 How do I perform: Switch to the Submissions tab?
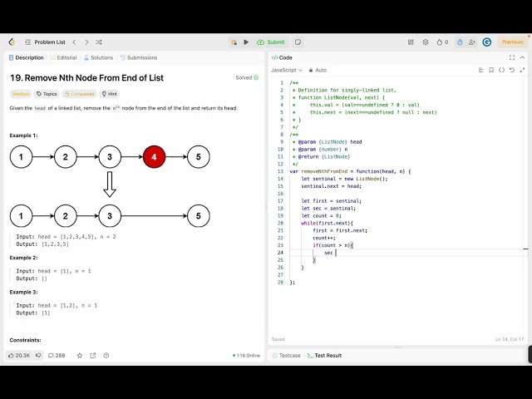click(x=139, y=57)
